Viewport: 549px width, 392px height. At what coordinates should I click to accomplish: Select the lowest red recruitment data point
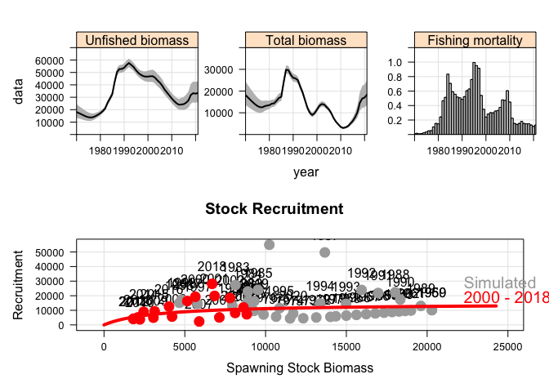pyautogui.click(x=199, y=322)
